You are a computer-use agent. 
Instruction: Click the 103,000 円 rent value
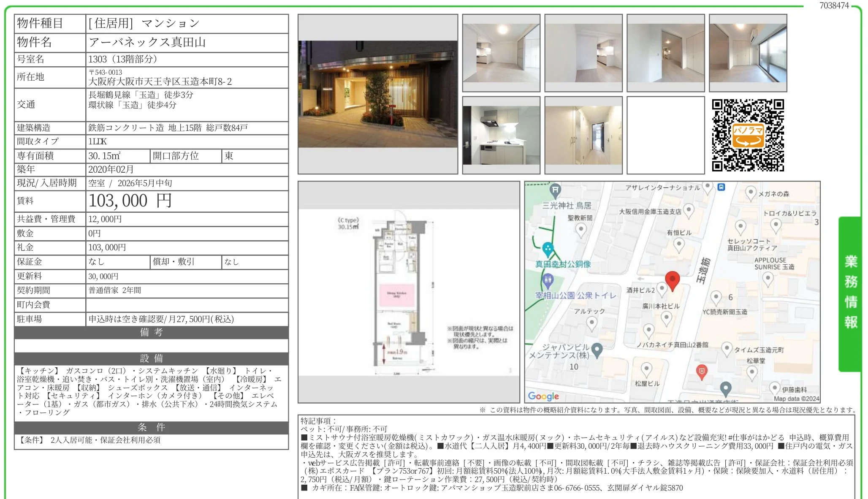click(x=130, y=201)
